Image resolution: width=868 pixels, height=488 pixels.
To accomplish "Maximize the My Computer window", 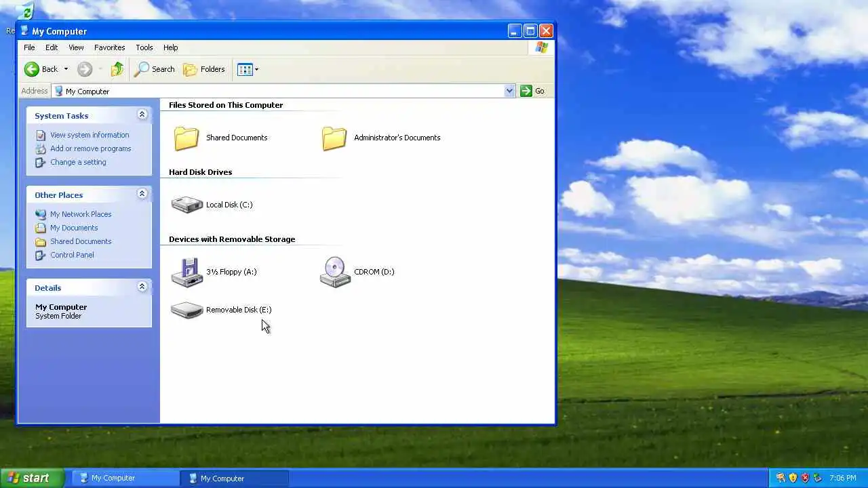I will point(530,30).
